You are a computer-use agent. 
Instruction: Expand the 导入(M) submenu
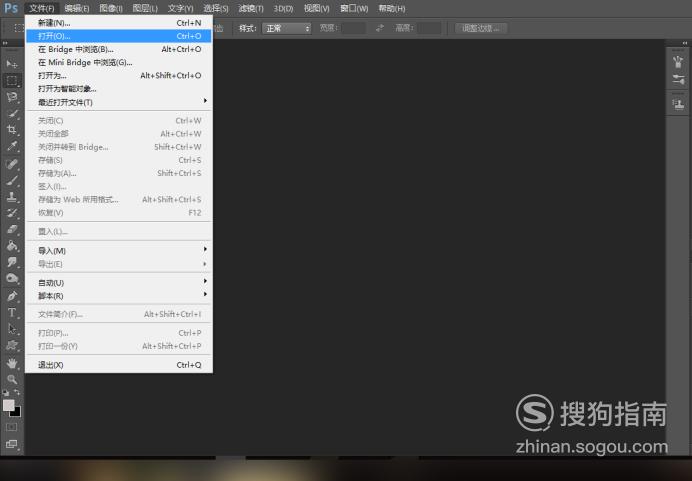click(119, 251)
